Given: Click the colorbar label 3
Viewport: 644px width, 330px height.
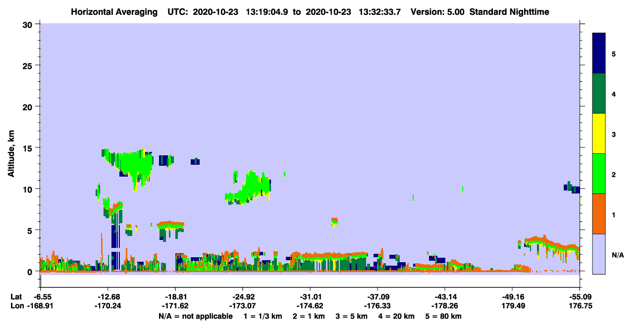Looking at the screenshot, I should [614, 134].
